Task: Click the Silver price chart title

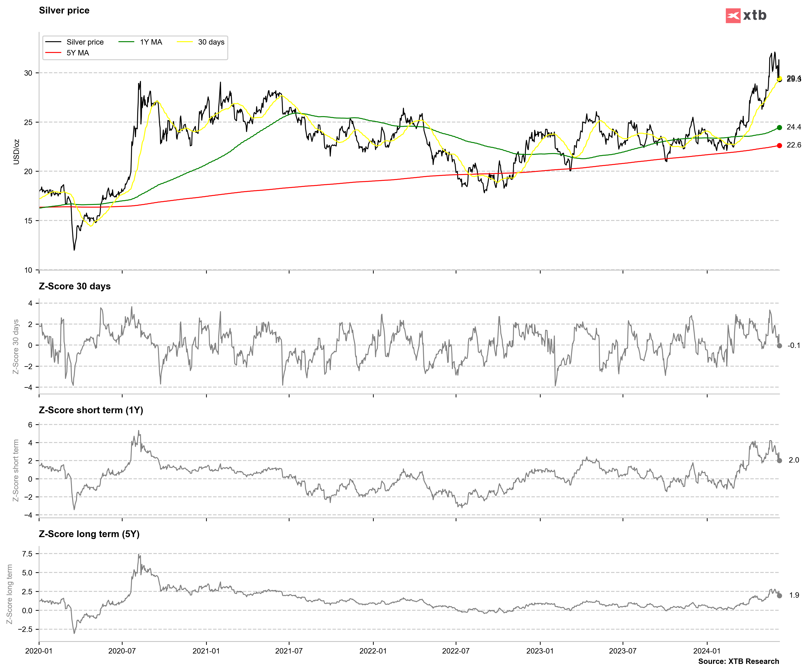Action: pyautogui.click(x=64, y=10)
